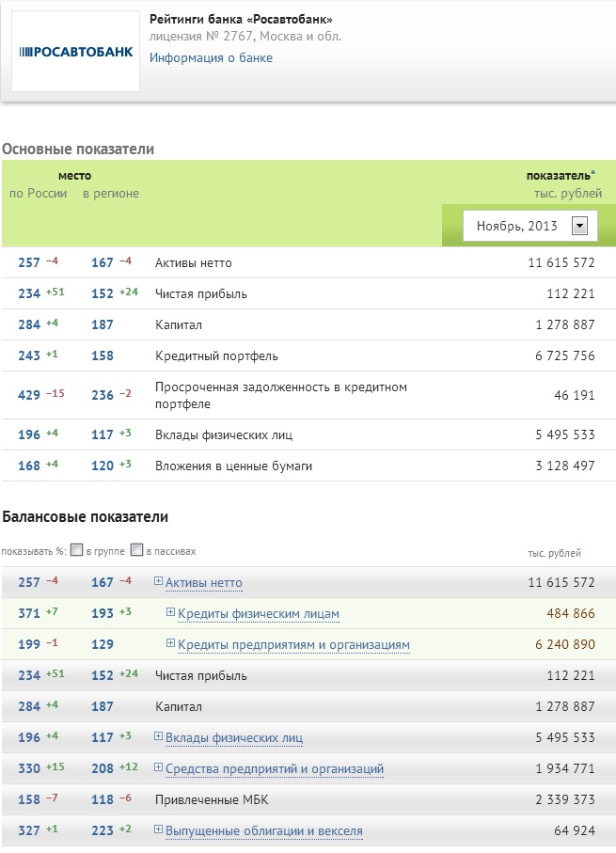Open Средства предприятий и организаций link

coord(275,769)
